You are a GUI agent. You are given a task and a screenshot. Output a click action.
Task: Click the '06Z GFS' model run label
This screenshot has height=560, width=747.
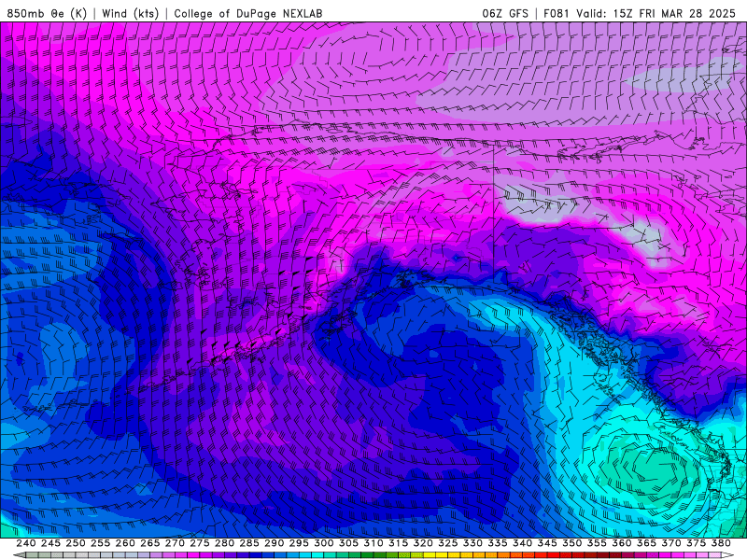(x=505, y=13)
